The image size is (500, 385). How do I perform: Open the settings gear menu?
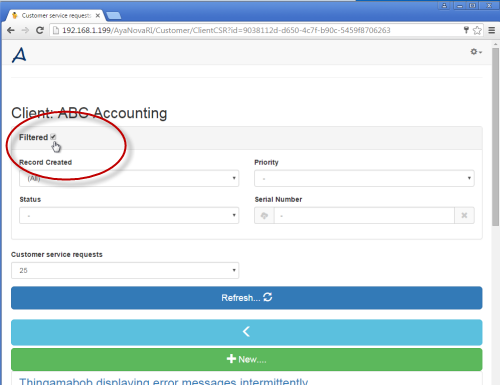pos(476,52)
